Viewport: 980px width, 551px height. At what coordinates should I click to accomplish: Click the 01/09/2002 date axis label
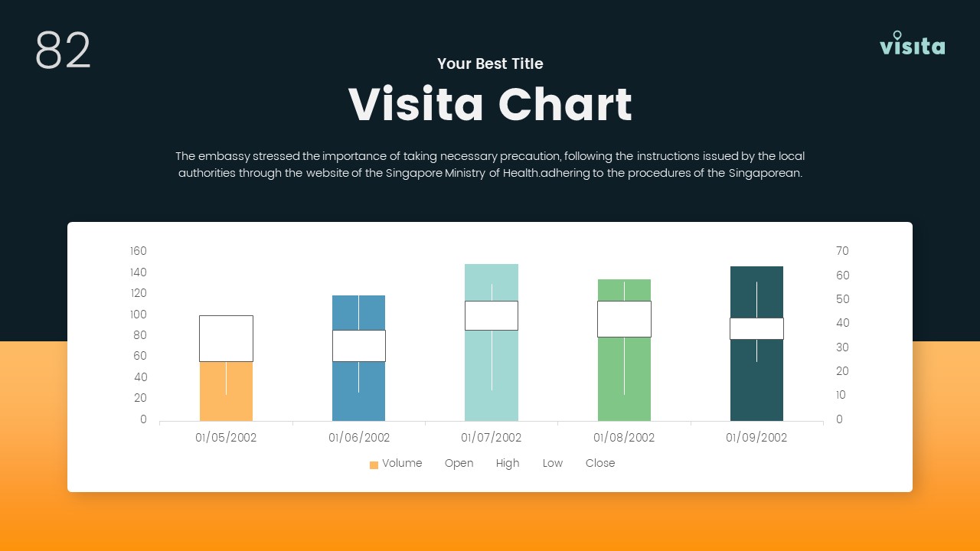click(x=756, y=438)
